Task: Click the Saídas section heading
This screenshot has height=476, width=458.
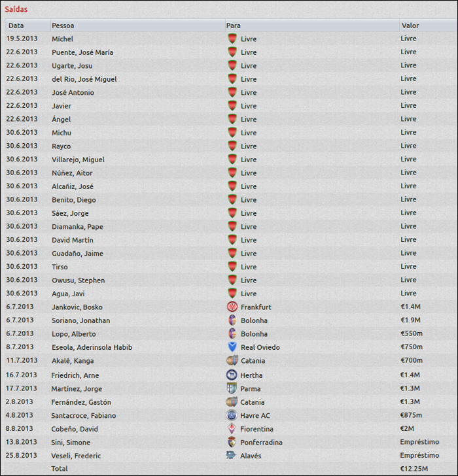Action: point(16,10)
